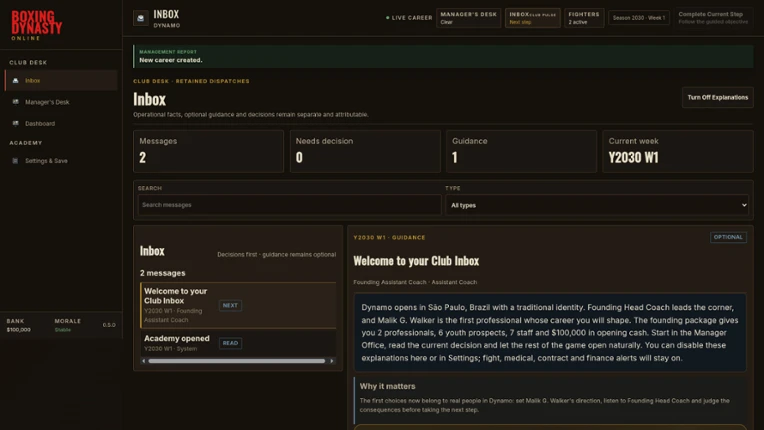This screenshot has height=430, width=764.
Task: Click Club Desk Retained Dispatches breadcrumb
Action: point(191,81)
